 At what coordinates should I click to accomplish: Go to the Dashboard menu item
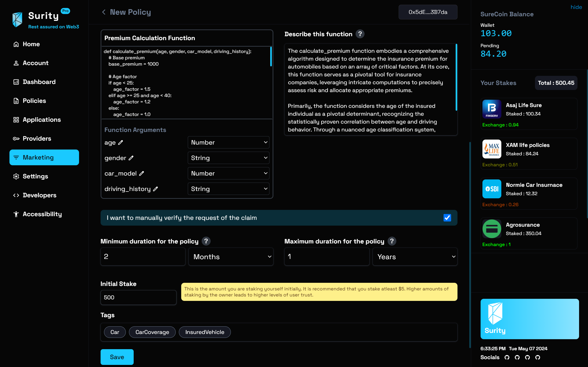click(x=39, y=82)
